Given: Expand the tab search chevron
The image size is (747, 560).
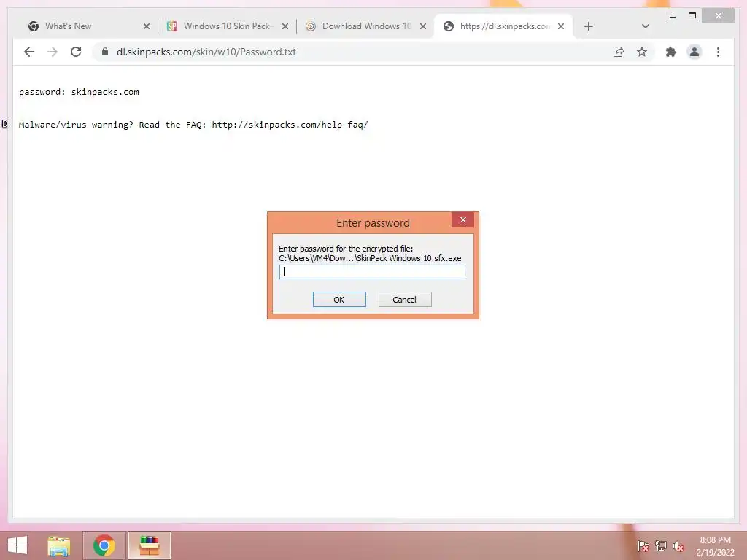Looking at the screenshot, I should [x=645, y=26].
